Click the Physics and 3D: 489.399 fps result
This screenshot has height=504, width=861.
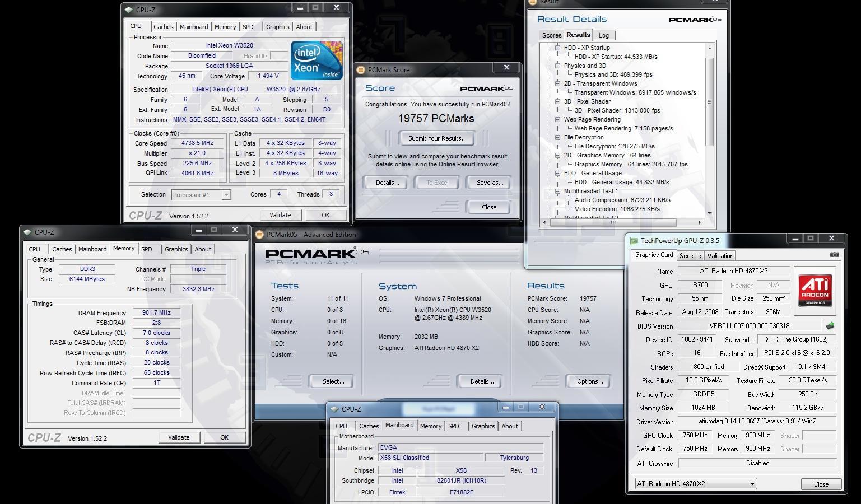(x=613, y=74)
